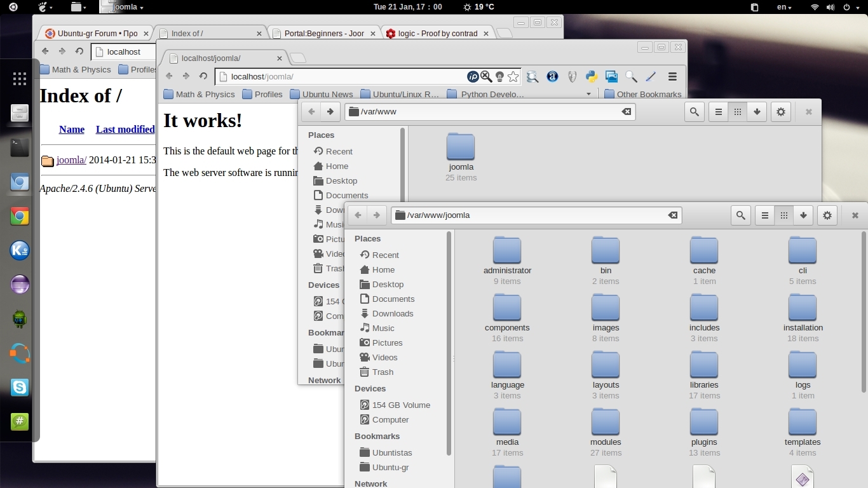This screenshot has width=868, height=488.
Task: Click the Python extension icon in Chrome's toolbar
Action: click(x=592, y=77)
